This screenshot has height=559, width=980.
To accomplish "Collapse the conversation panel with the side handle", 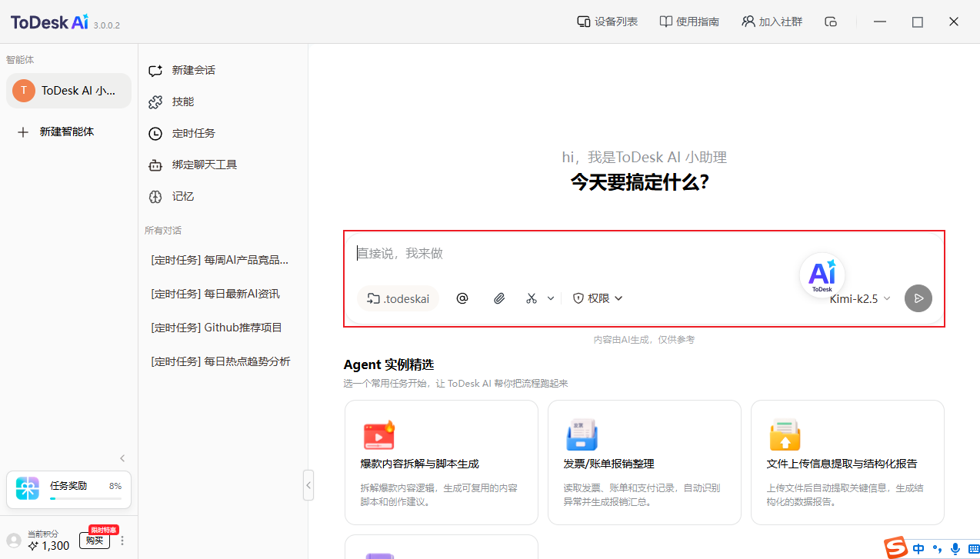I will pyautogui.click(x=308, y=485).
